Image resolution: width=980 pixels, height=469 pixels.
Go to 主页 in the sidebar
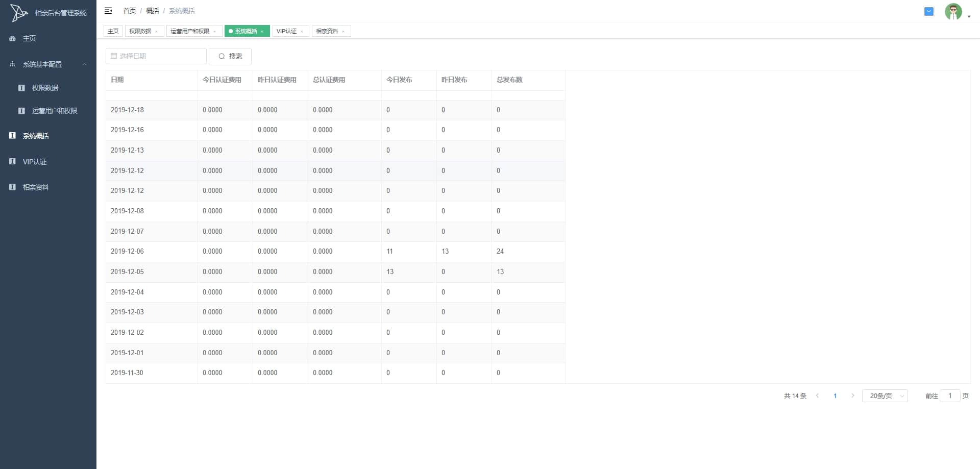pyautogui.click(x=48, y=38)
